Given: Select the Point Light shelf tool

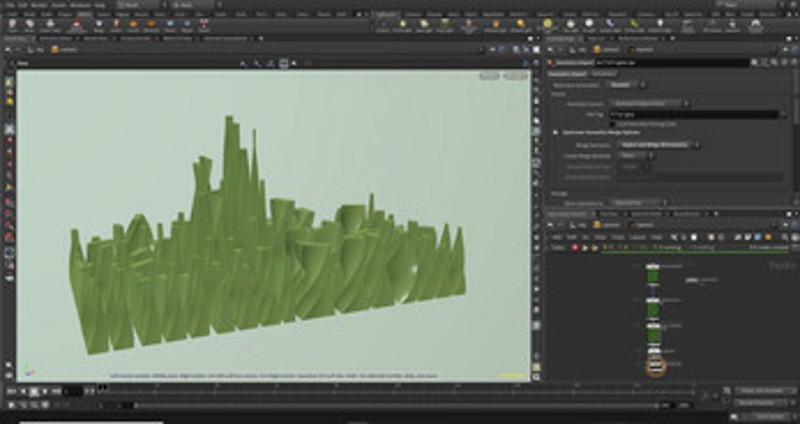Looking at the screenshot, I should (x=403, y=25).
